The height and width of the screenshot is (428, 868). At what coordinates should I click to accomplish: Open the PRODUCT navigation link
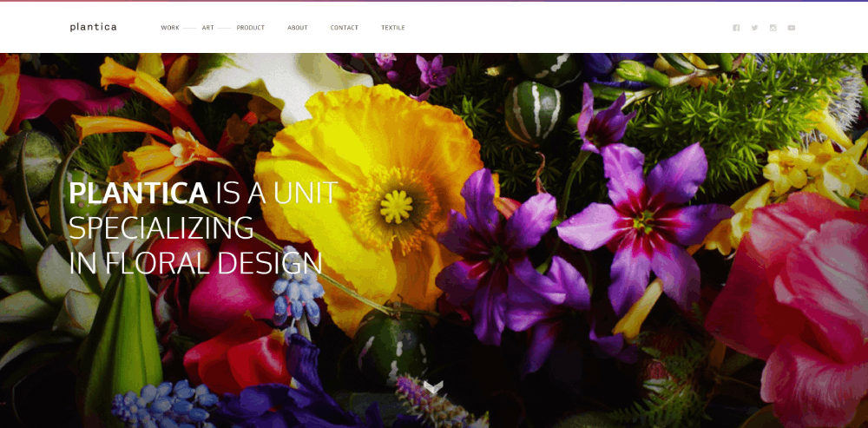pos(250,28)
